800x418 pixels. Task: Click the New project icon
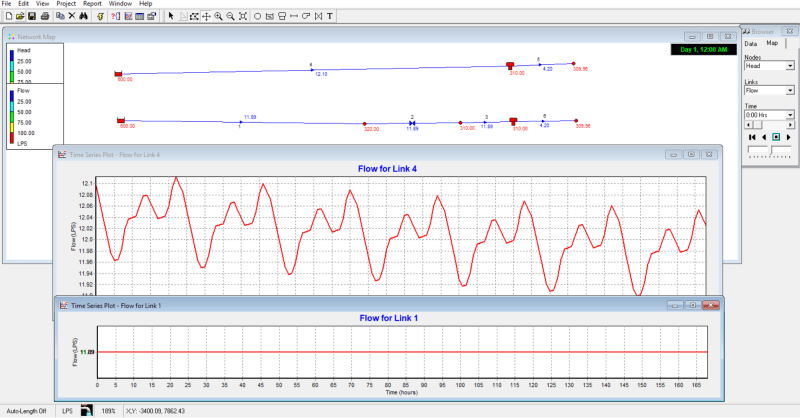pyautogui.click(x=9, y=16)
